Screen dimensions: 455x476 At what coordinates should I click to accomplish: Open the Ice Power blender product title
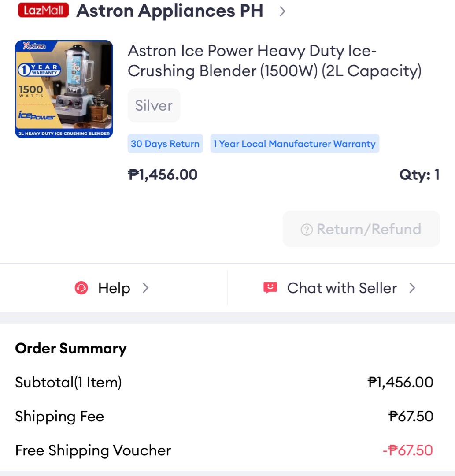coord(274,60)
